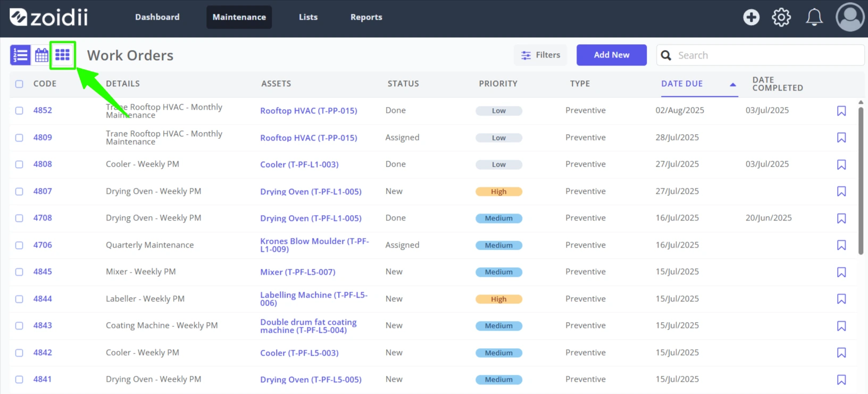This screenshot has width=868, height=394.
Task: Open the Reports menu
Action: point(366,17)
